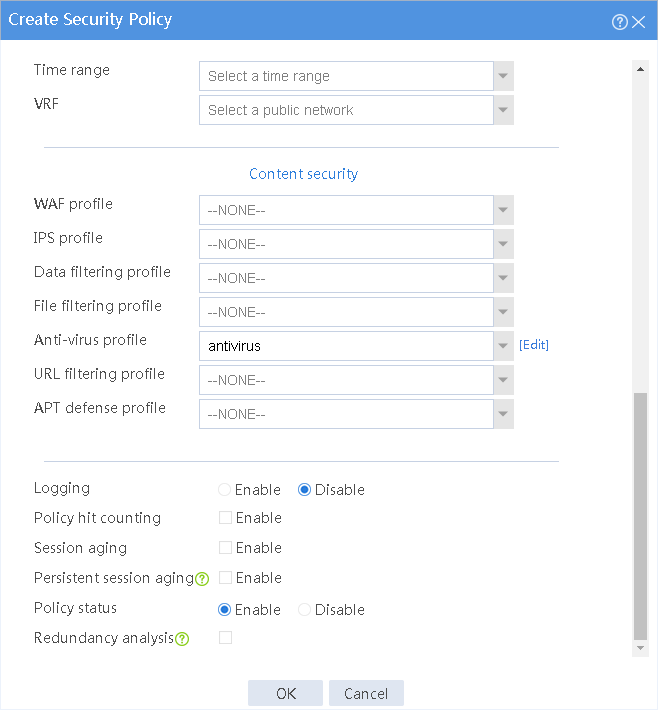Select Enable radio for Logging
The height and width of the screenshot is (710, 658).
click(x=225, y=489)
